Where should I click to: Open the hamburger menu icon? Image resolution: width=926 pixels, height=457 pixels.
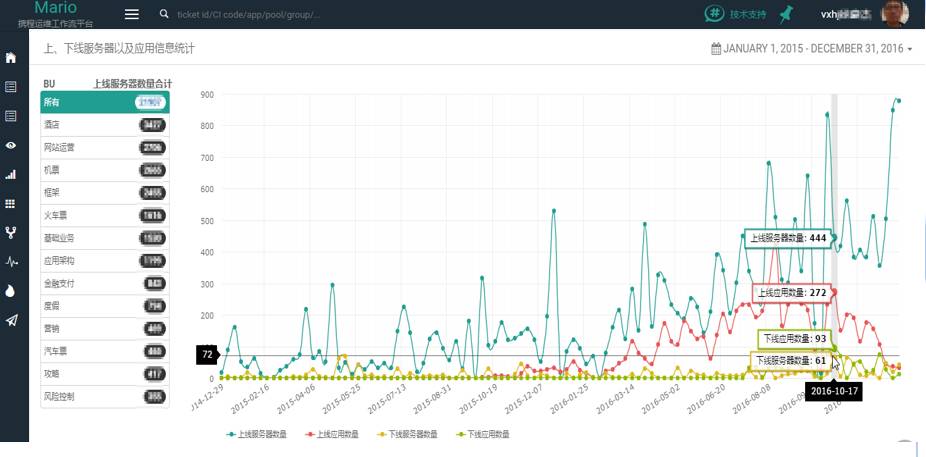pos(132,14)
